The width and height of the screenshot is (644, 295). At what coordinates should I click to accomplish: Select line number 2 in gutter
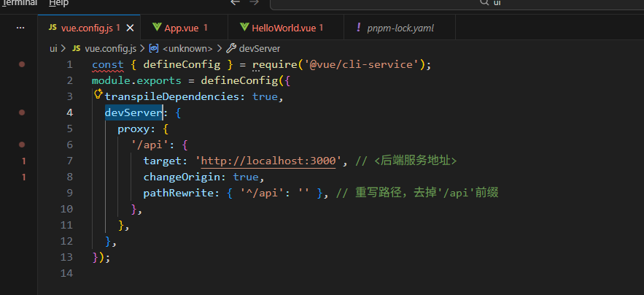click(x=69, y=80)
